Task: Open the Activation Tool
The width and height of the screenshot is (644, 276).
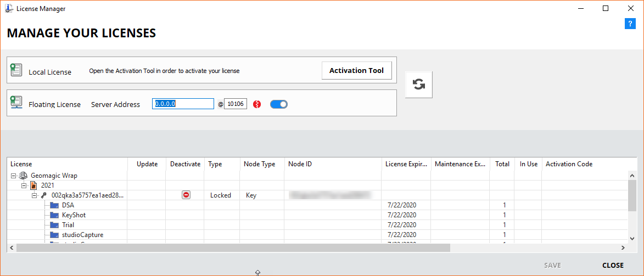Action: pos(356,70)
